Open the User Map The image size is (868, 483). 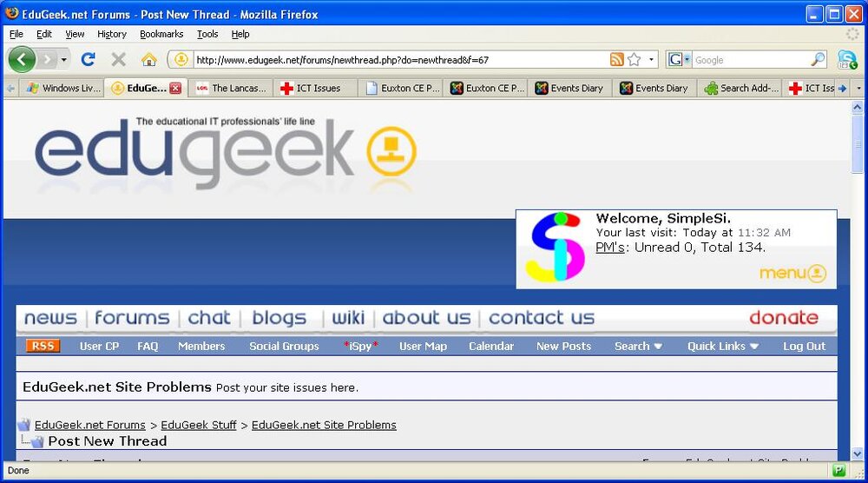tap(423, 347)
